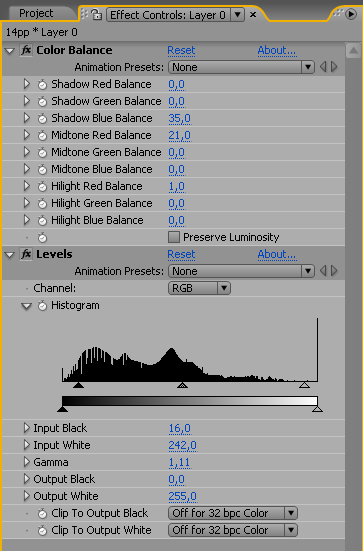Screen dimensions: 363x551
Task: Click scrollbar up arrow button
Action: (353, 51)
